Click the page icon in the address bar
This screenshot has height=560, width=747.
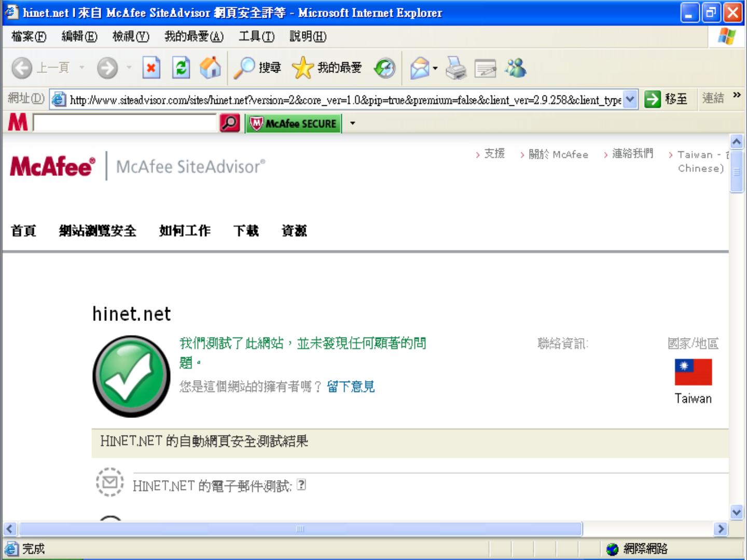point(59,99)
